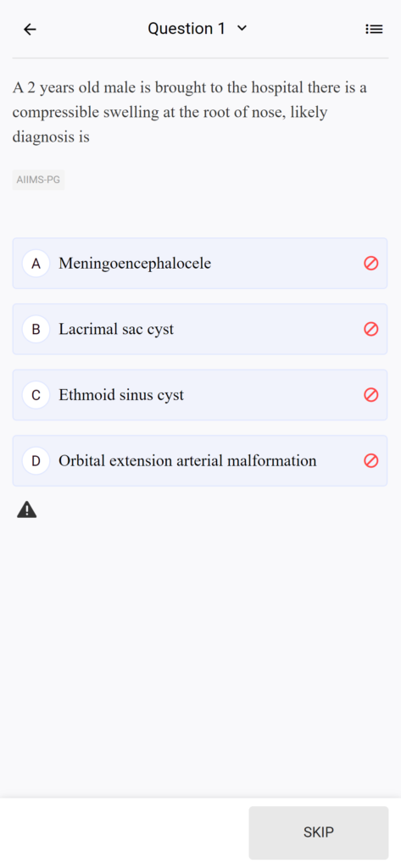This screenshot has width=401, height=868.
Task: Select letter A circle badge
Action: (x=36, y=264)
